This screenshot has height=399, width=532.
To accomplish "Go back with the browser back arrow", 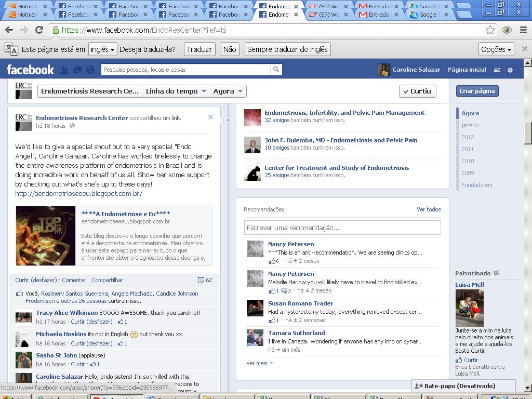I will coord(9,30).
